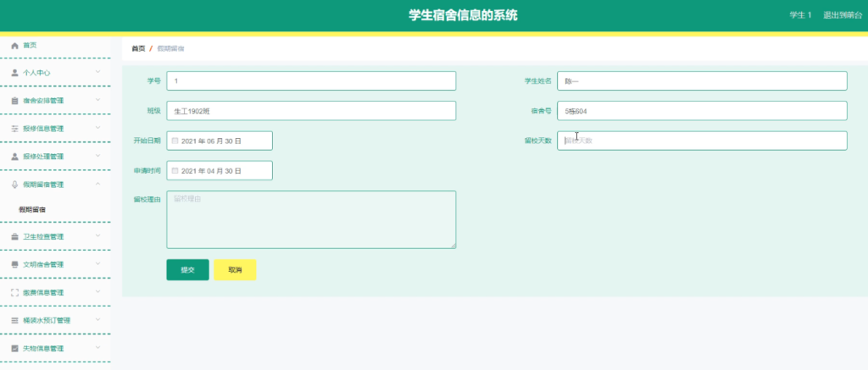
Task: Expand 缴费信息管理 chevron
Action: pyautogui.click(x=98, y=292)
